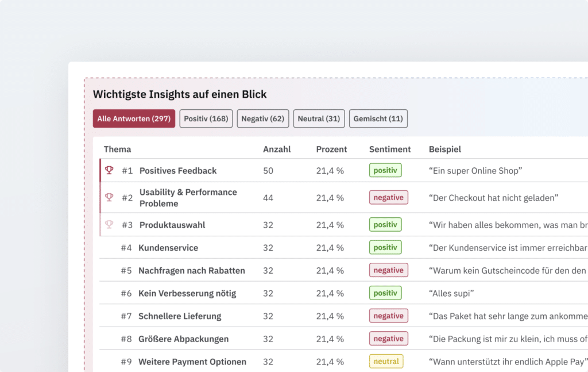Click the trophy icon for rank #1
This screenshot has height=372, width=588.
point(109,170)
